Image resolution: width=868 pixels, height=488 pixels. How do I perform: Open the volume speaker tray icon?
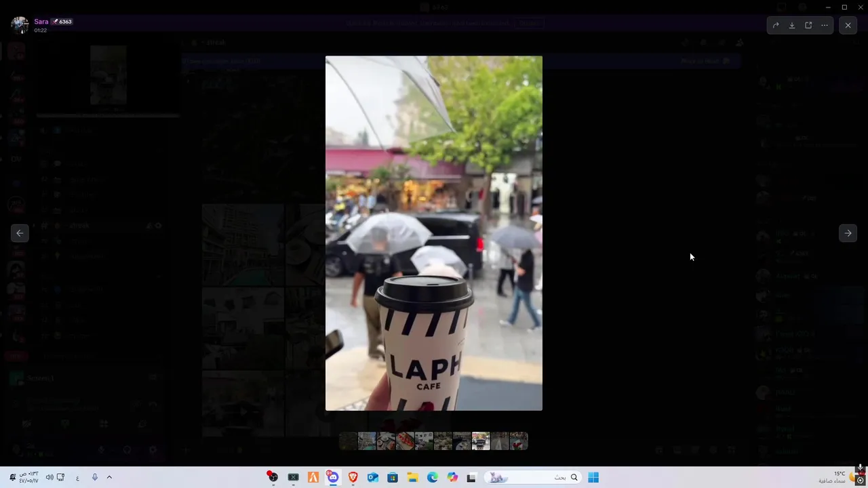[x=50, y=477]
